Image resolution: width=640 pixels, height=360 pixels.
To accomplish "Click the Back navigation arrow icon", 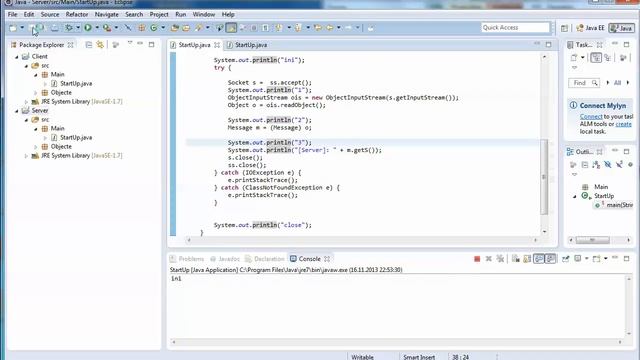I will point(330,28).
